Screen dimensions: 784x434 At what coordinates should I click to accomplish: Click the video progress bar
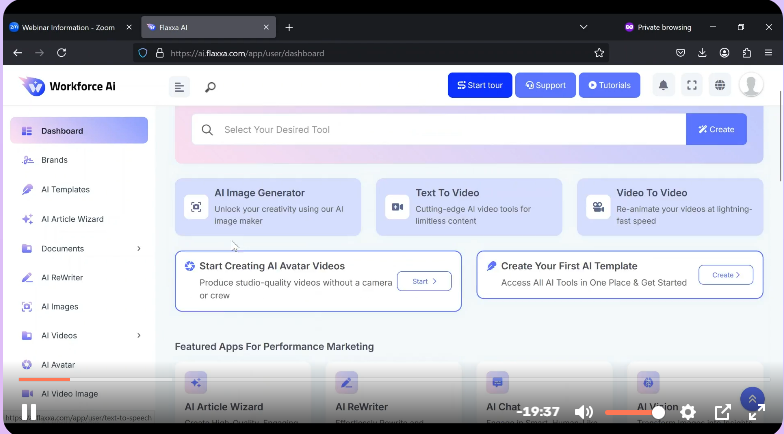click(395, 380)
